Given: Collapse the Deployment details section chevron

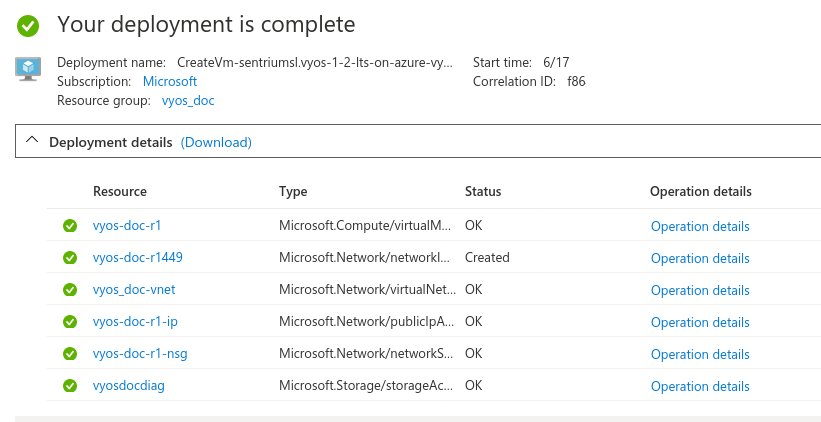Looking at the screenshot, I should point(32,142).
